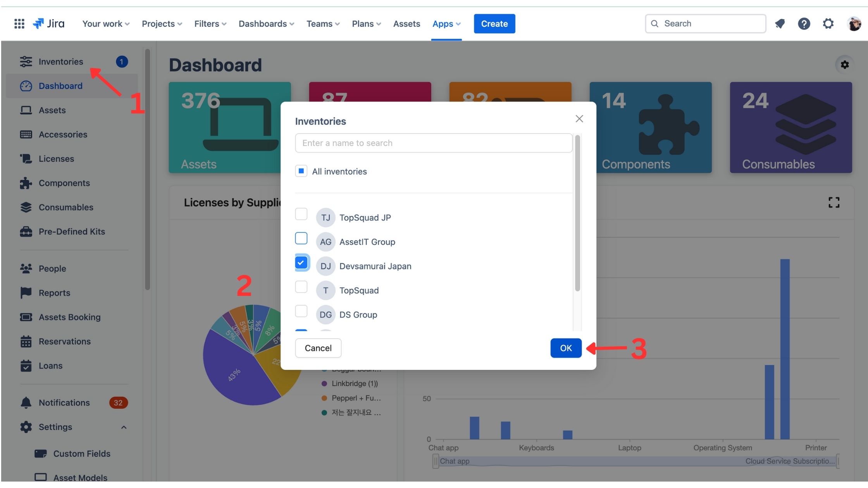Image resolution: width=868 pixels, height=488 pixels.
Task: Open the Jira app switcher grid icon
Action: click(x=19, y=24)
